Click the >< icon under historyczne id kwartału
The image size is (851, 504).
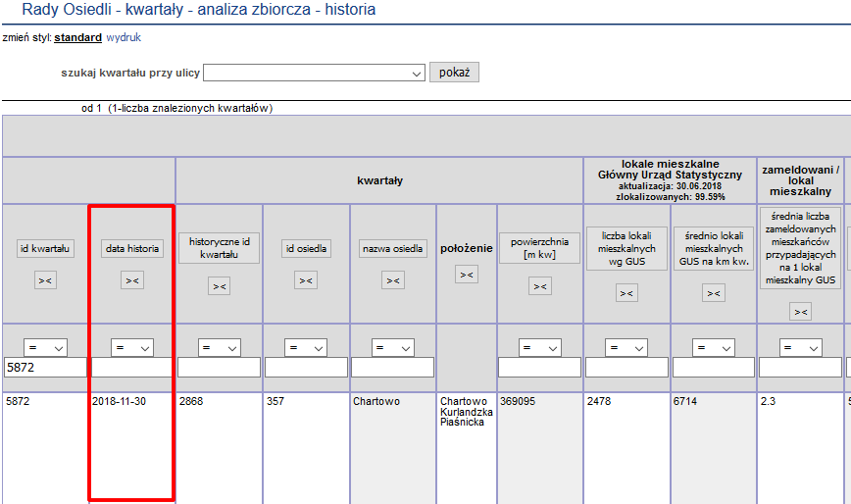click(219, 286)
